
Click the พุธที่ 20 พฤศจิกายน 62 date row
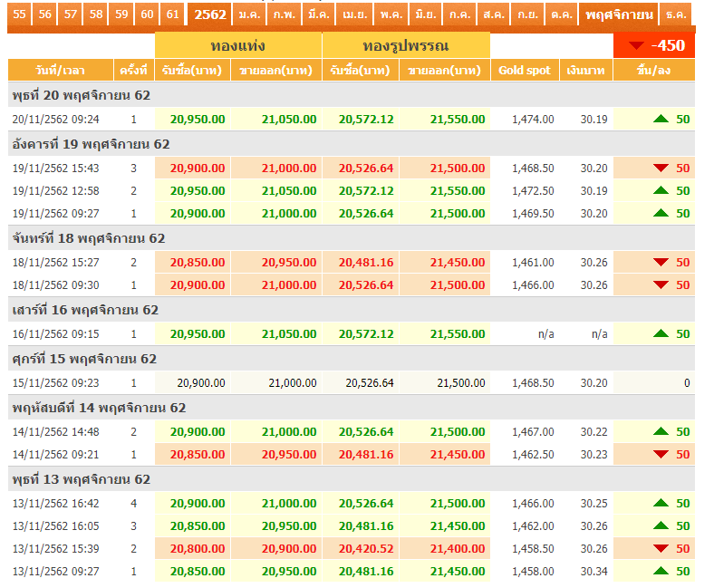[82, 95]
